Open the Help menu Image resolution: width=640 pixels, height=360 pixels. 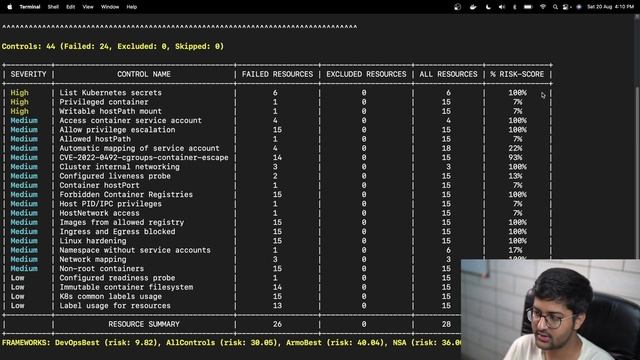(131, 7)
